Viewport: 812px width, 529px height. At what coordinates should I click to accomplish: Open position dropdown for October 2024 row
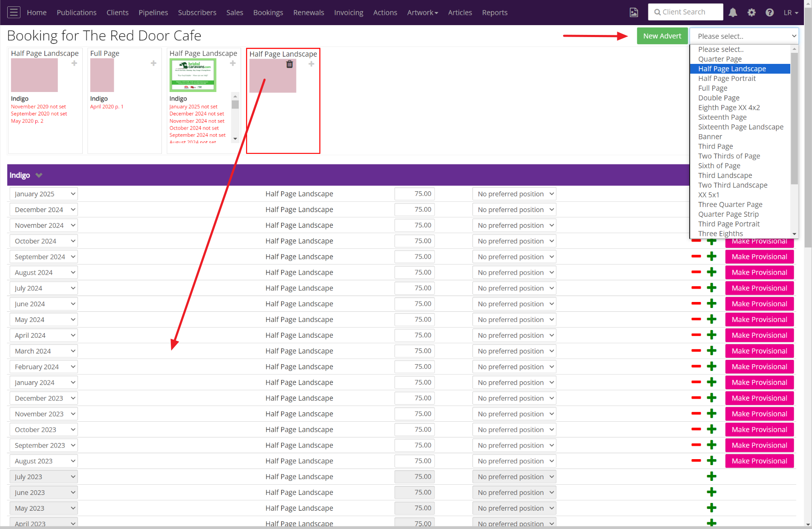[x=514, y=241]
